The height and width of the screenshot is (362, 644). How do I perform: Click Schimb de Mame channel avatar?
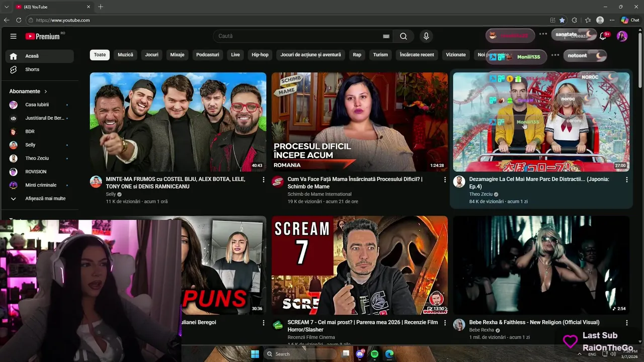(x=278, y=182)
